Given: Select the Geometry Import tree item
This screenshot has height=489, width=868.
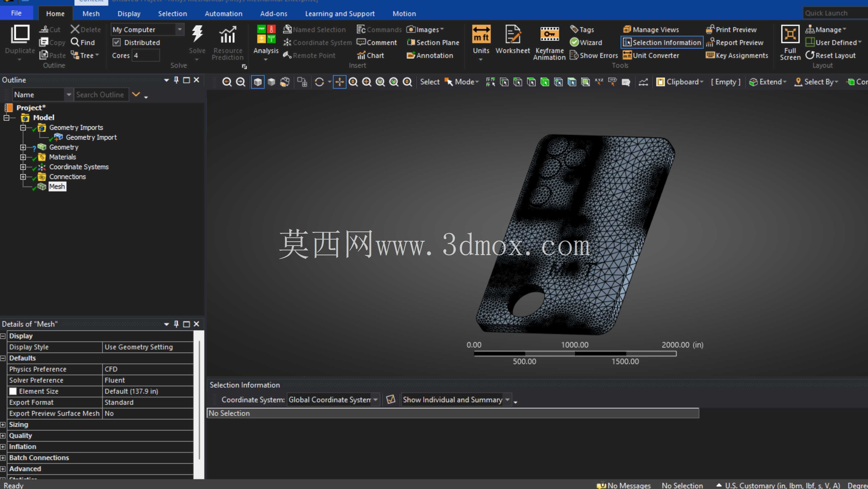Looking at the screenshot, I should pyautogui.click(x=91, y=137).
